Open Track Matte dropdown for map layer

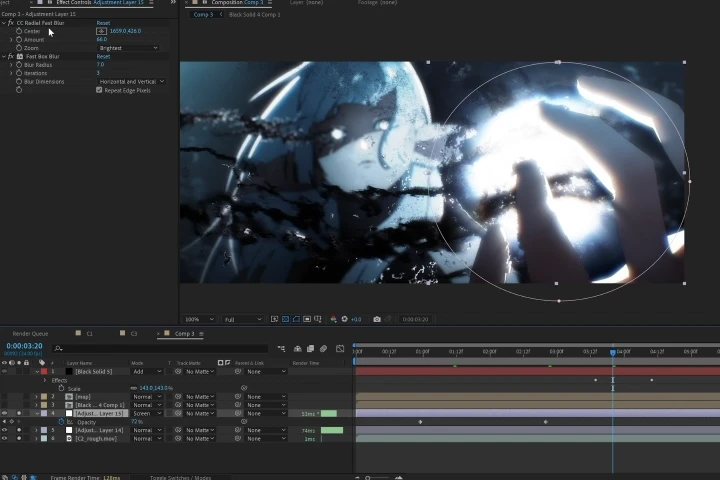tap(200, 397)
